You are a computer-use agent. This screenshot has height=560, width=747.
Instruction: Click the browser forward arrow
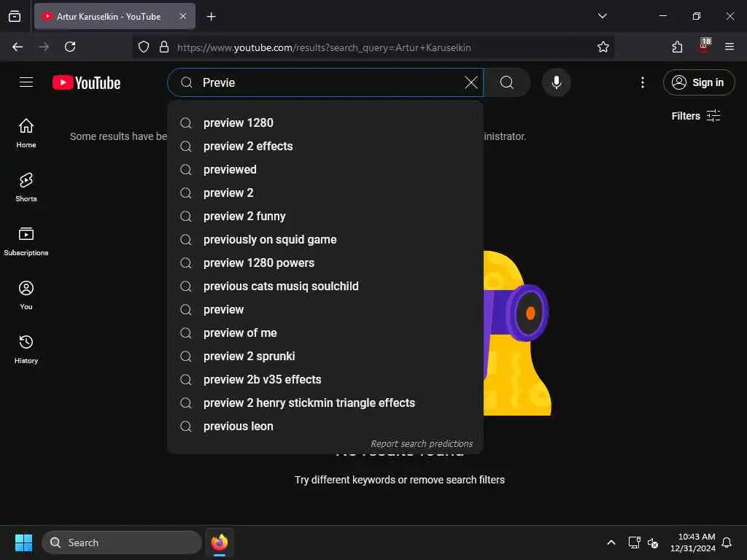click(44, 47)
